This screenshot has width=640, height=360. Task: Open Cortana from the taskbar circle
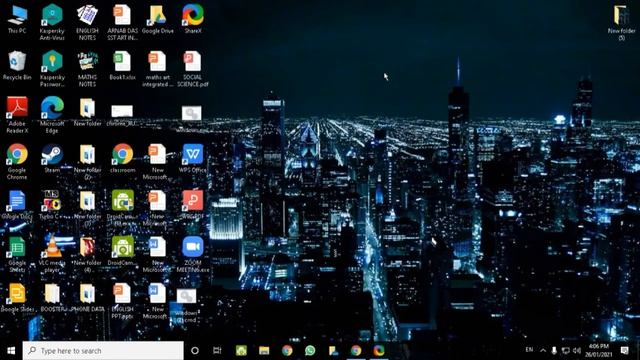(195, 351)
